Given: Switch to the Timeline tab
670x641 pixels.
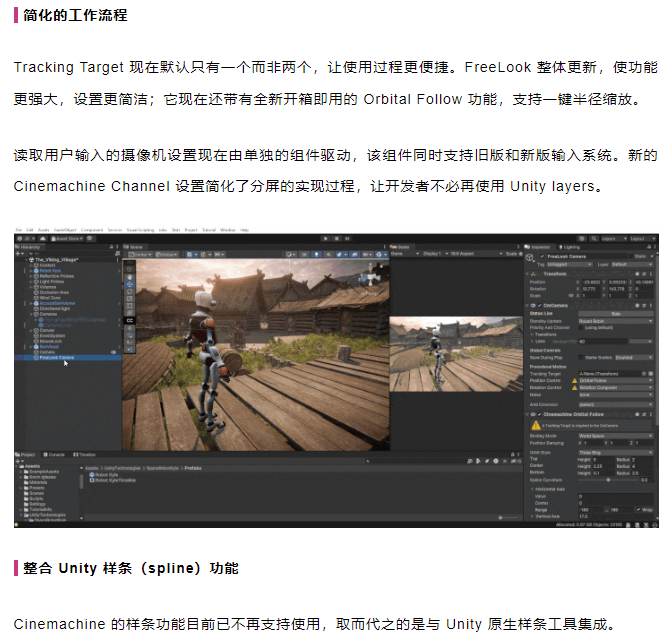Looking at the screenshot, I should point(85,455).
